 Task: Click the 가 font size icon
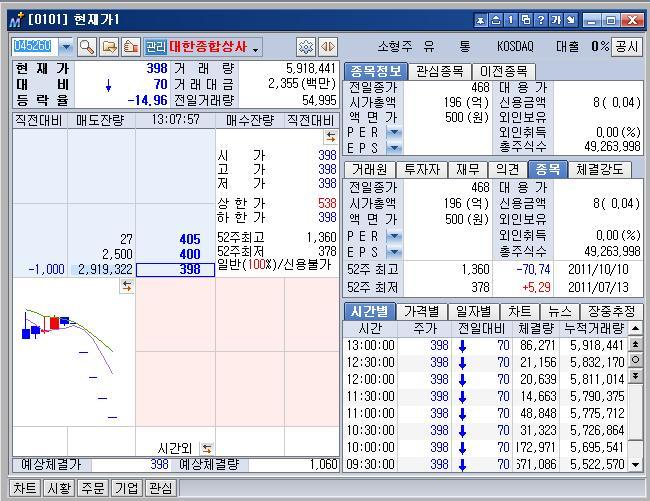coord(555,20)
